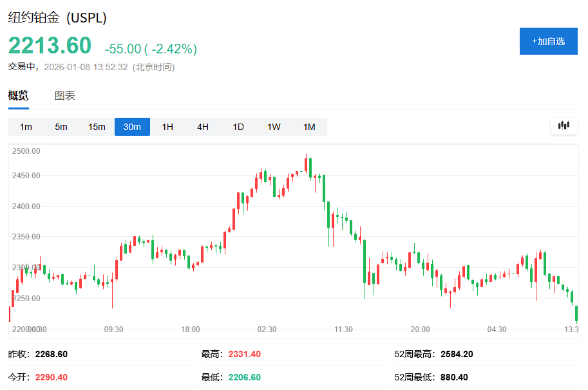This screenshot has width=588, height=390.
Task: Switch chart to 1H interval
Action: coord(167,127)
